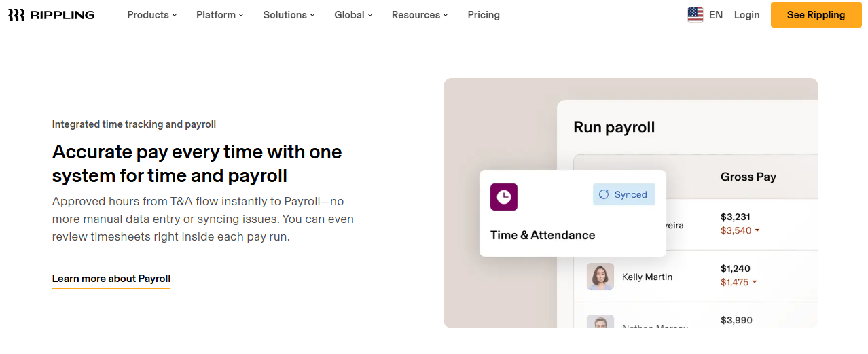Click the $1,475 red dropdown arrow
868x354 pixels.
(x=754, y=283)
